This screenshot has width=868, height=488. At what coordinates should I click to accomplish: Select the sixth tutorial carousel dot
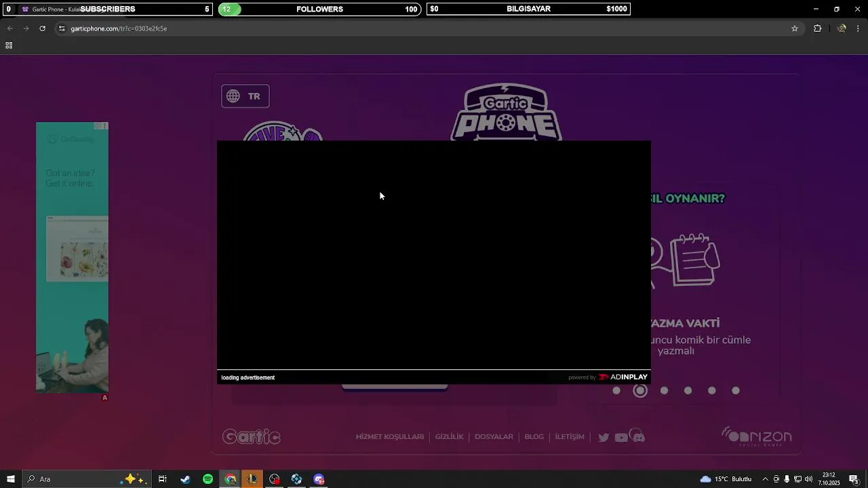(736, 390)
